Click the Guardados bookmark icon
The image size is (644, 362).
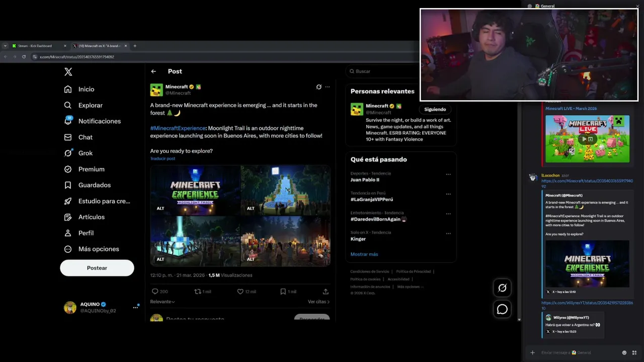click(x=68, y=185)
